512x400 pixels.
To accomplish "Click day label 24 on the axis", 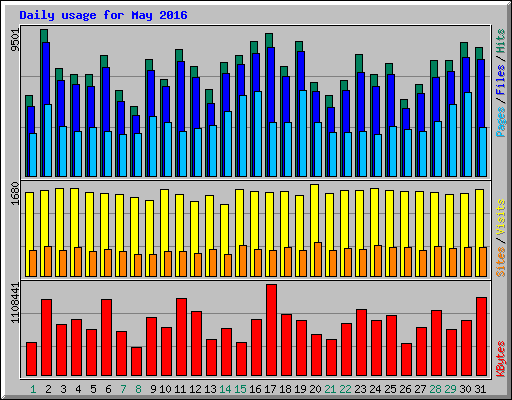I will tap(375, 389).
